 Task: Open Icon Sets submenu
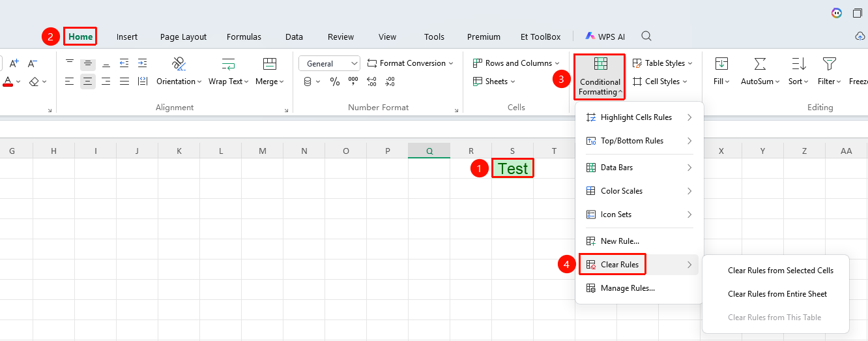pyautogui.click(x=639, y=215)
